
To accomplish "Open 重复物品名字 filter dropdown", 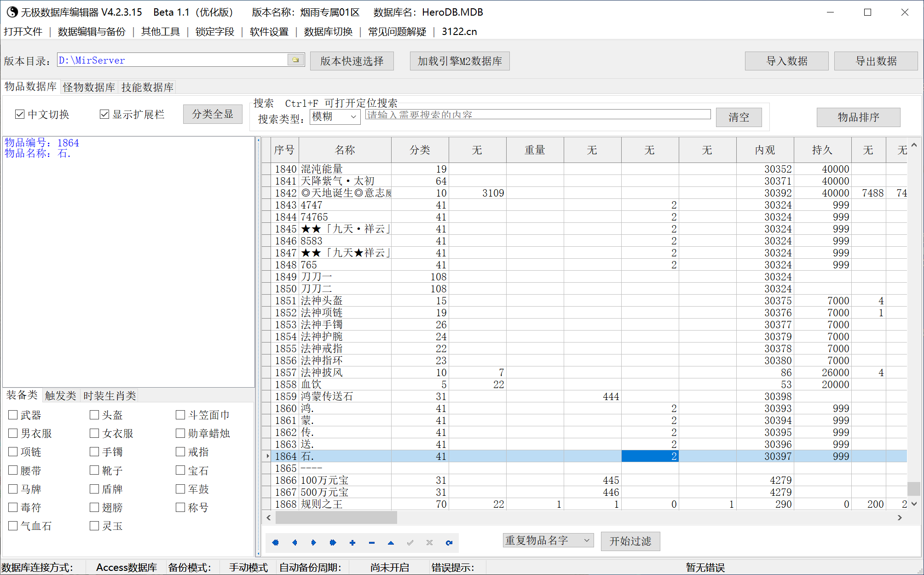I will [x=548, y=540].
